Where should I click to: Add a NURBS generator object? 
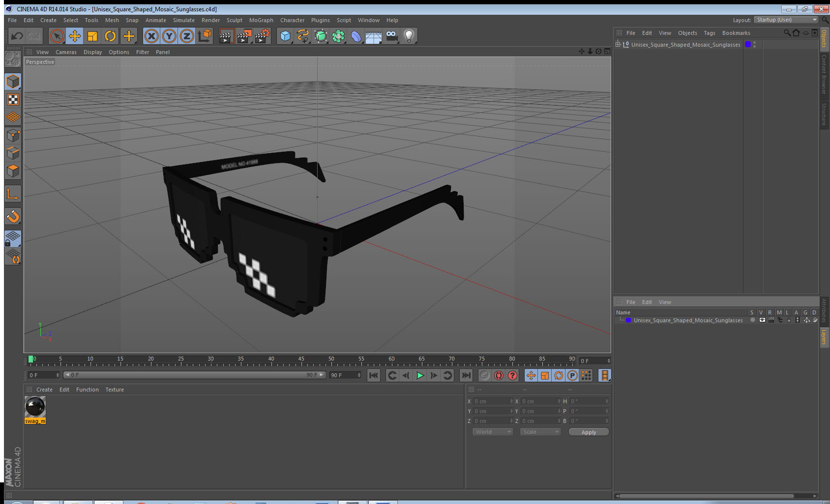pos(321,36)
